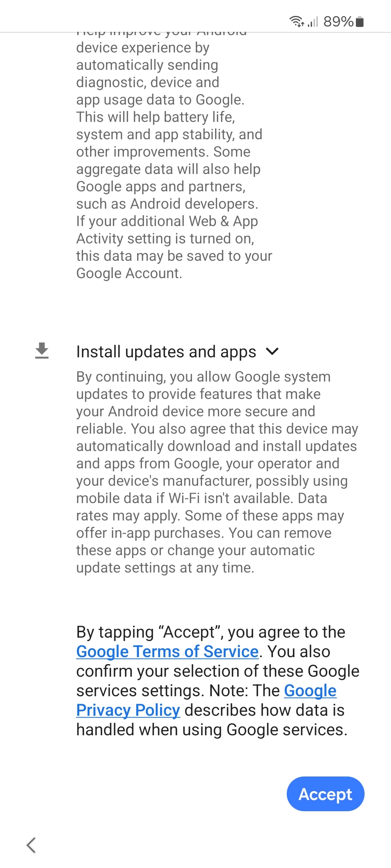Tap the 'Web & App' text line
The height and width of the screenshot is (868, 391).
pyautogui.click(x=167, y=221)
